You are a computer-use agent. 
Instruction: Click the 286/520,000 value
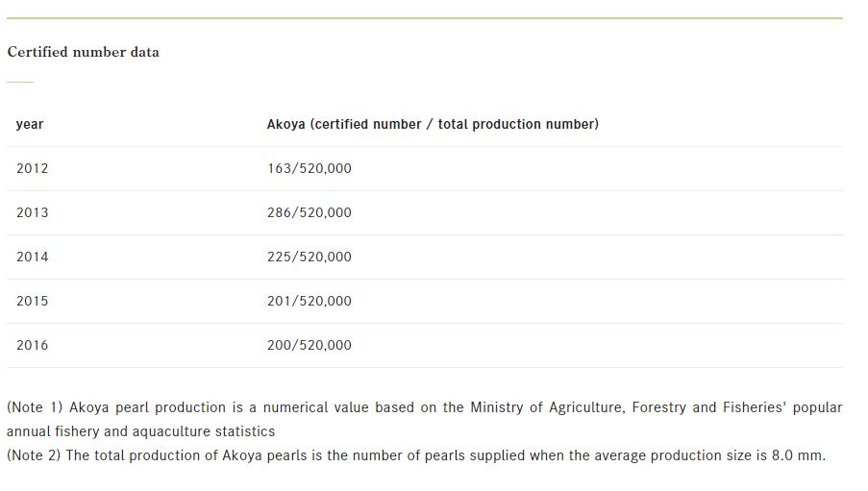click(x=309, y=212)
